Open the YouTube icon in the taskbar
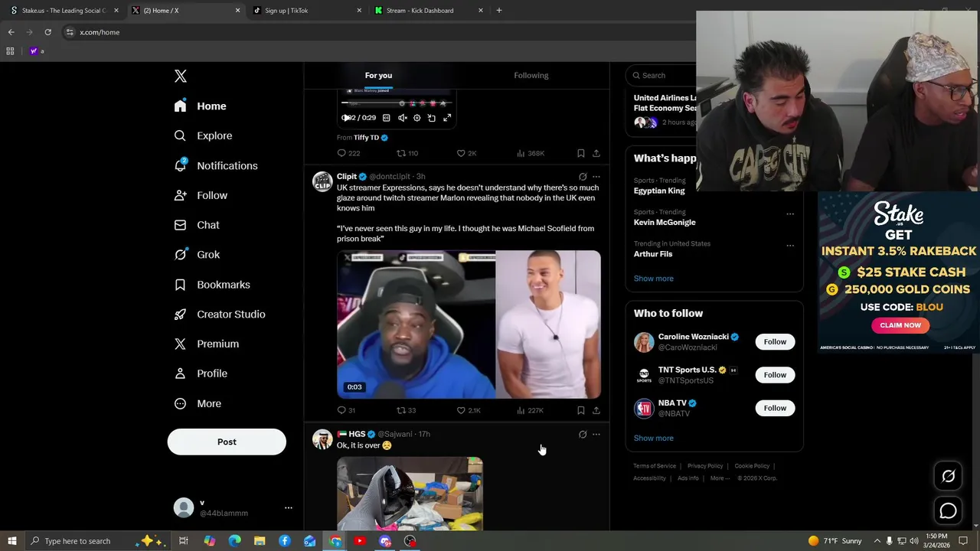 coord(360,541)
